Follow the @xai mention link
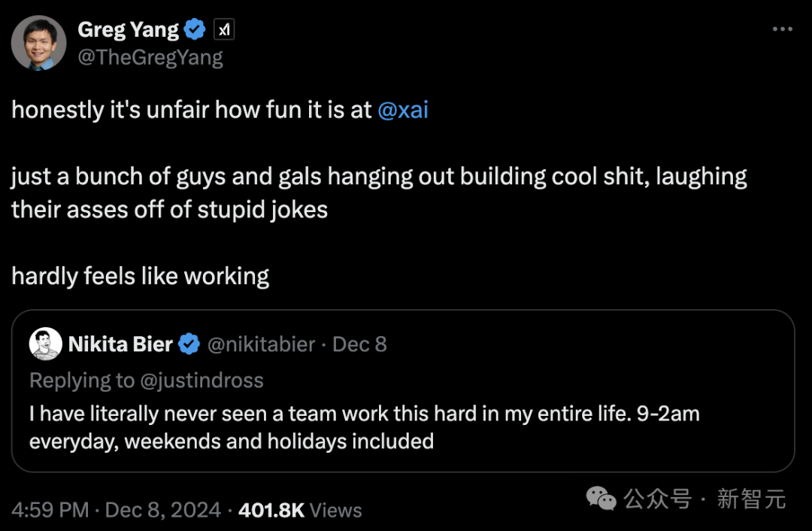 402,110
